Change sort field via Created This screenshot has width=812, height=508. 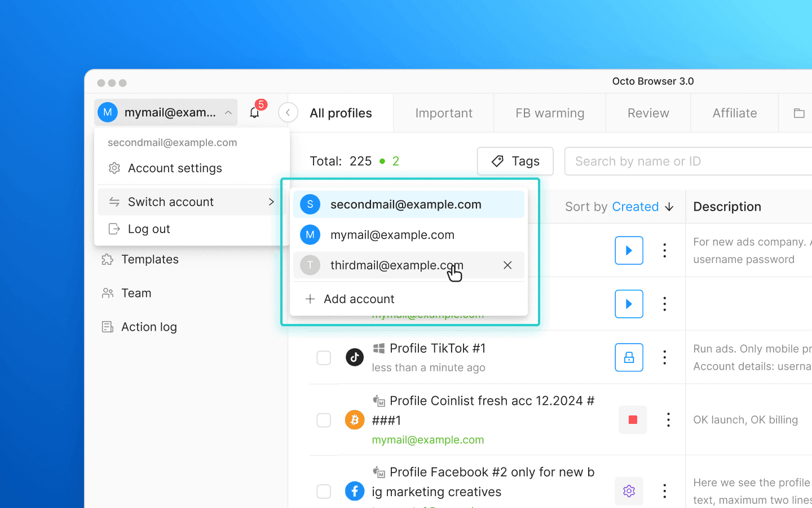[636, 207]
